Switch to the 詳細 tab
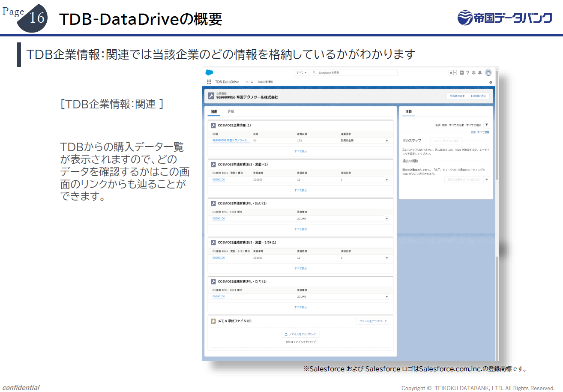Viewport: 563px width, 392px height. (231, 111)
